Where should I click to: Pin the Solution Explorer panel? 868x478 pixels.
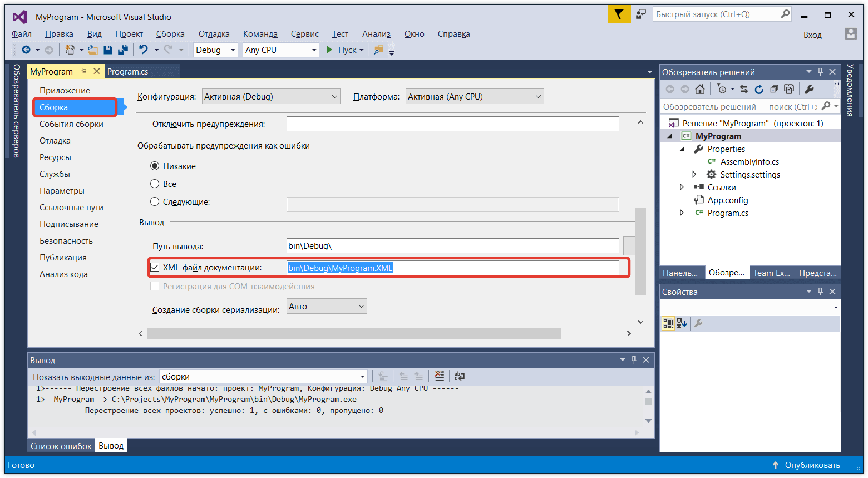(x=820, y=72)
